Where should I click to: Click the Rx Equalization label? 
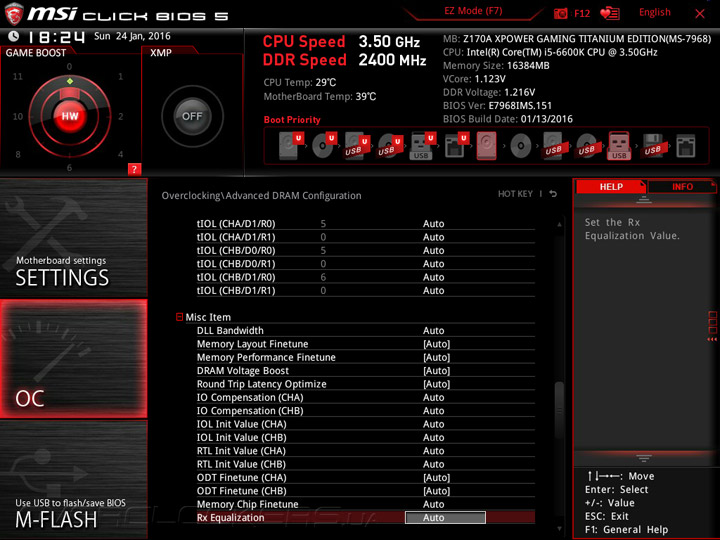click(x=231, y=518)
